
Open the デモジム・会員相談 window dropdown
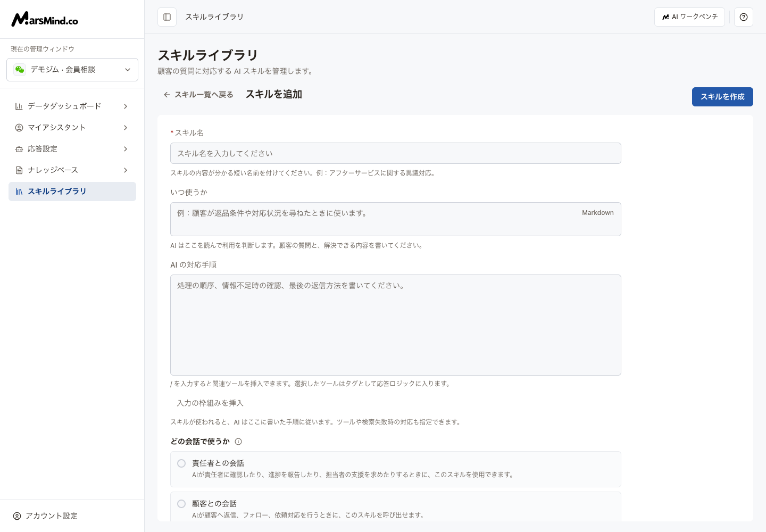point(72,70)
